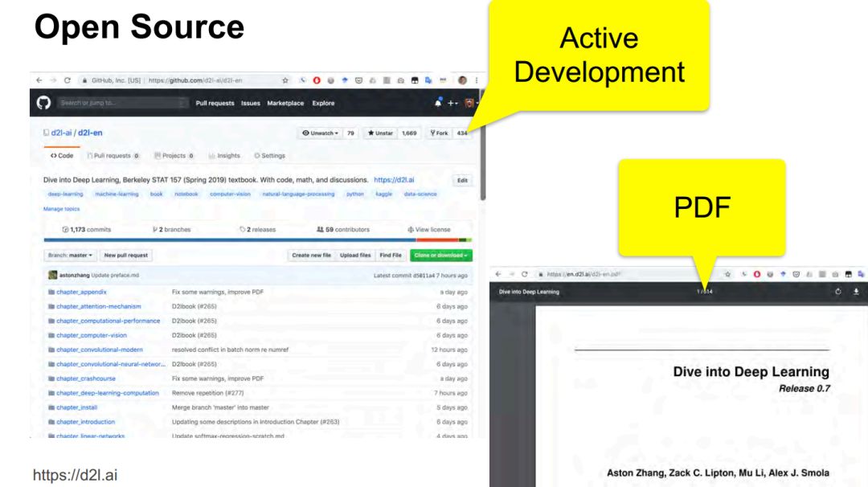Click View license
Viewport: 868px width, 487px height.
point(429,229)
